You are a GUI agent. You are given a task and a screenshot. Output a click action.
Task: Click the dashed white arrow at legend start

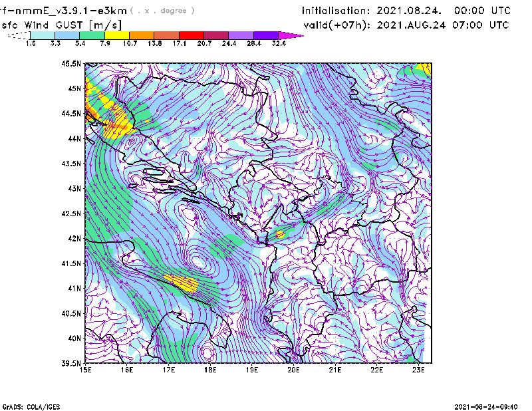(19, 35)
